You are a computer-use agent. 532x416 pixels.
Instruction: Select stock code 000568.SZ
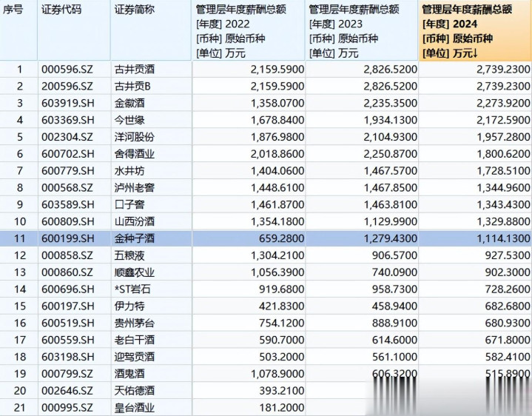click(67, 188)
